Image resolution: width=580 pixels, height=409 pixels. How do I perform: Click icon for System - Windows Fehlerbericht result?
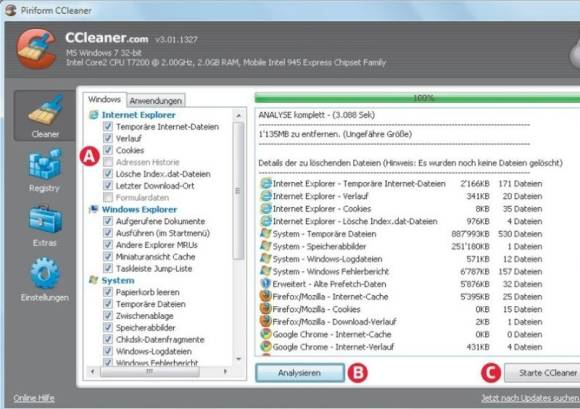pyautogui.click(x=266, y=271)
